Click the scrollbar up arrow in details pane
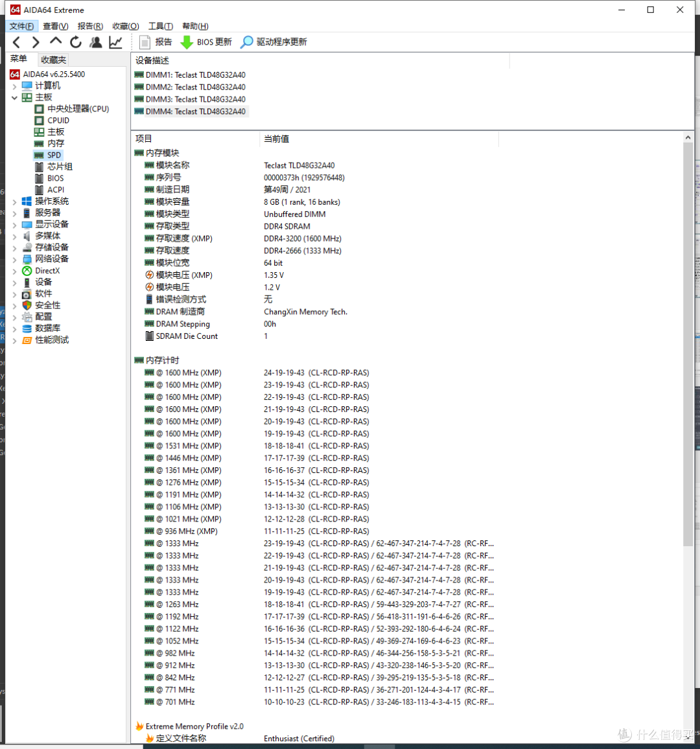The height and width of the screenshot is (749, 700). 688,137
